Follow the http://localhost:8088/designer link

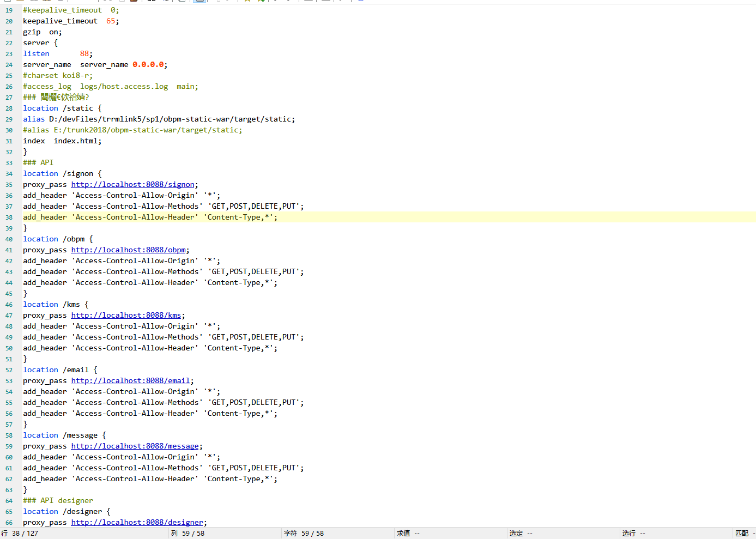pyautogui.click(x=137, y=523)
